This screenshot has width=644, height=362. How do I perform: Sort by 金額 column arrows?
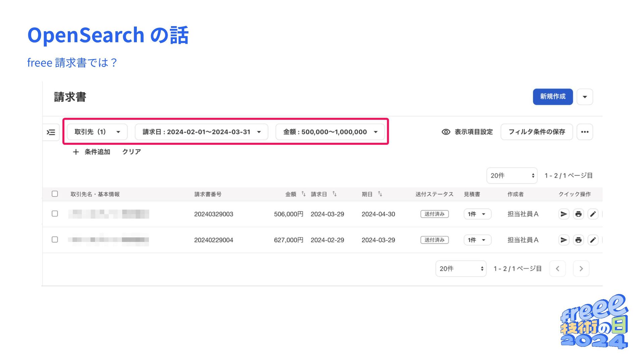tap(303, 194)
